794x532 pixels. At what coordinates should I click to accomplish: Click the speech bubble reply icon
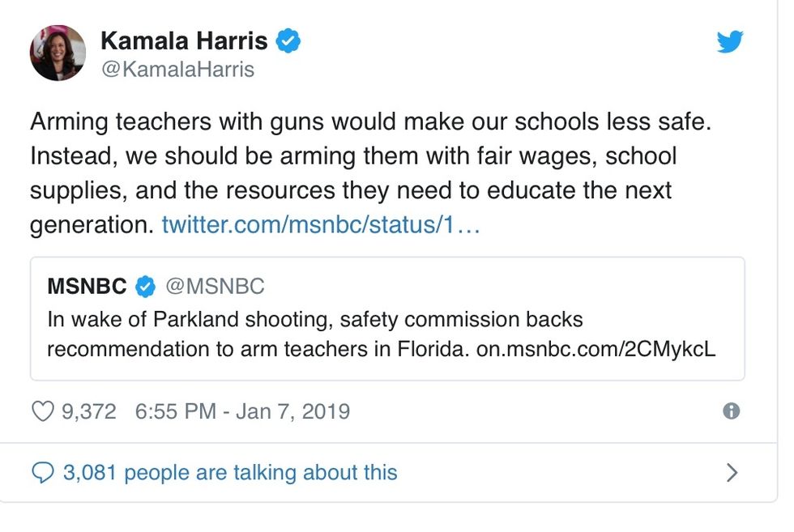click(42, 472)
